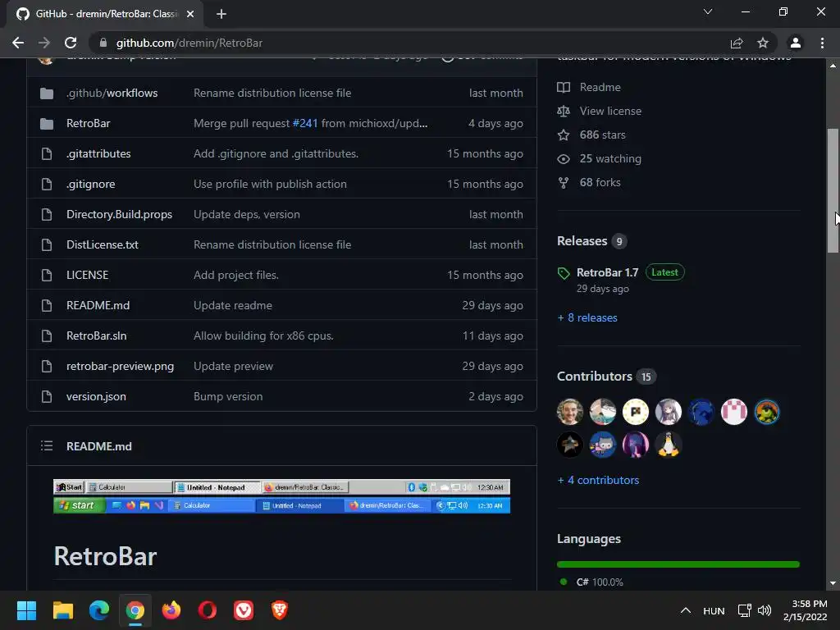Click 'Allow building for x86 cpus.' commit

click(x=263, y=336)
